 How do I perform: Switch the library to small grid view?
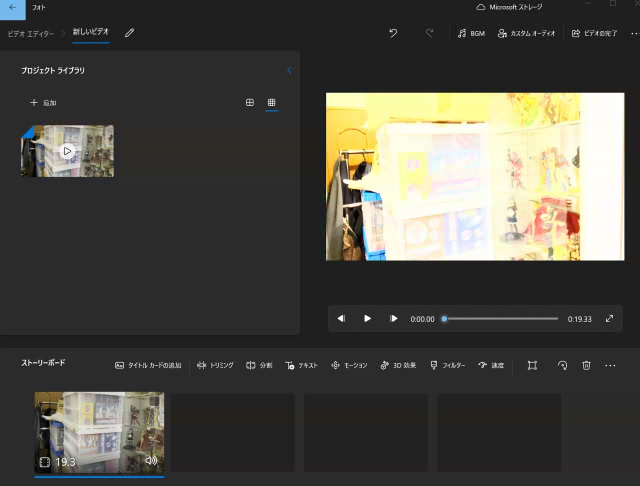[x=271, y=103]
